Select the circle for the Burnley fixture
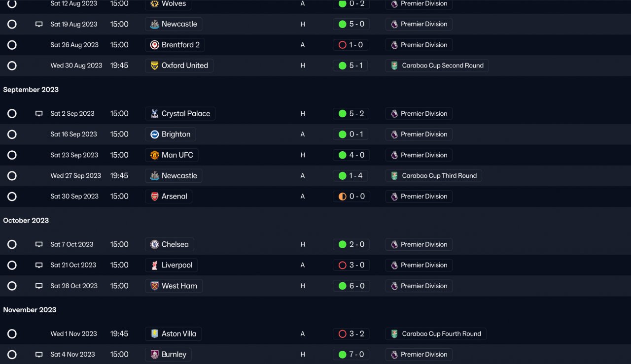This screenshot has width=631, height=364. 12,355
